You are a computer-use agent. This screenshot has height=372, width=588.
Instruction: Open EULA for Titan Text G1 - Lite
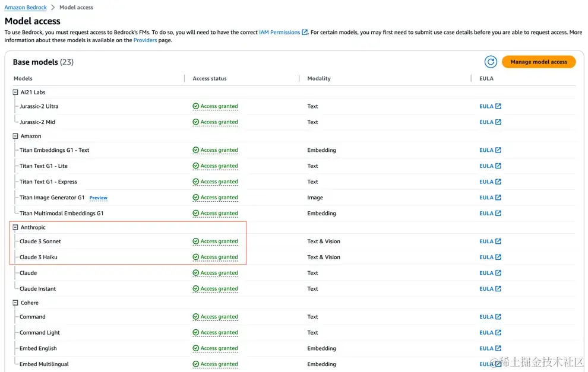(x=490, y=166)
